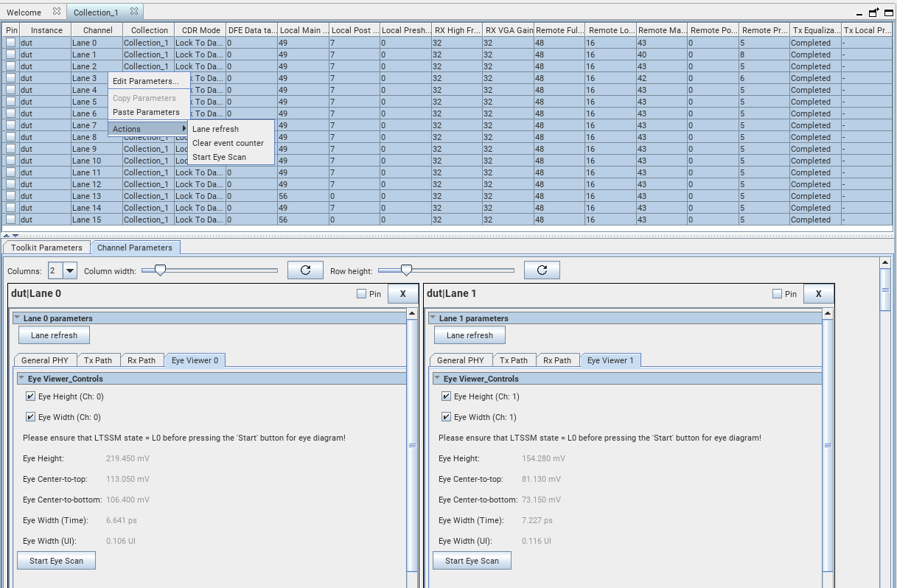
Task: Switch to the Toolkit Parameters tab
Action: tap(46, 248)
